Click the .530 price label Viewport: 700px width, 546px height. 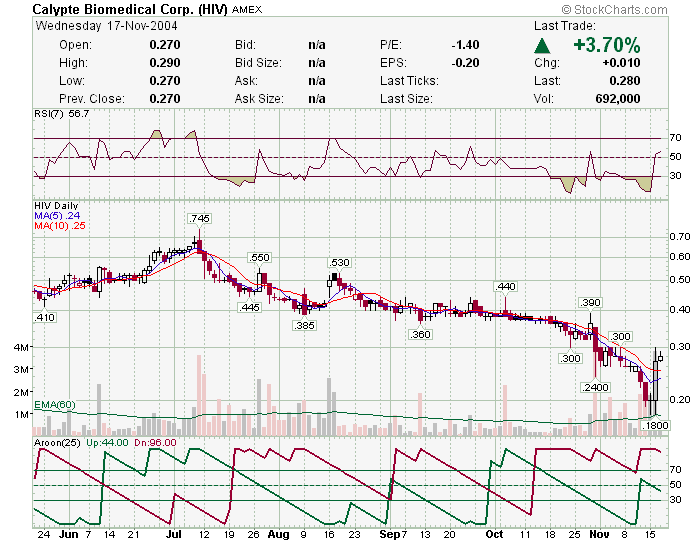[x=339, y=263]
